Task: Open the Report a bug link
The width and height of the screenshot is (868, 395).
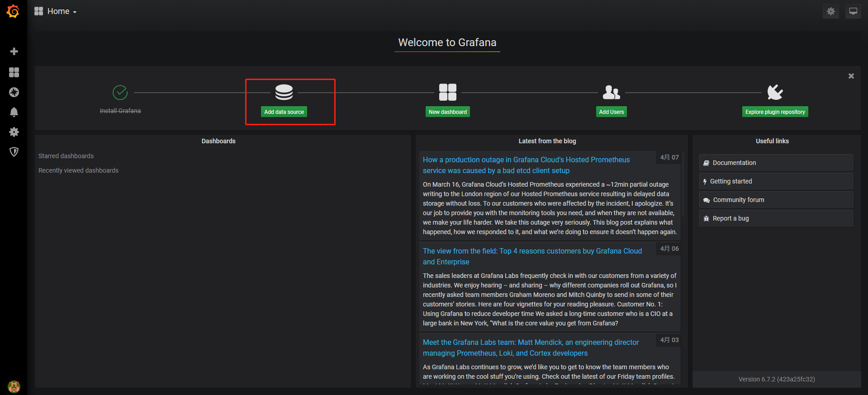Action: point(776,218)
